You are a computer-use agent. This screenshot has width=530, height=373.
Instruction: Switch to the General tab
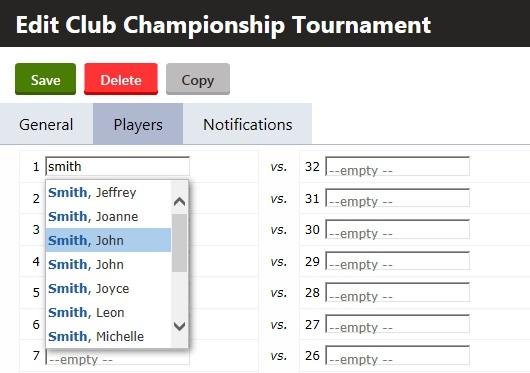[x=46, y=124]
